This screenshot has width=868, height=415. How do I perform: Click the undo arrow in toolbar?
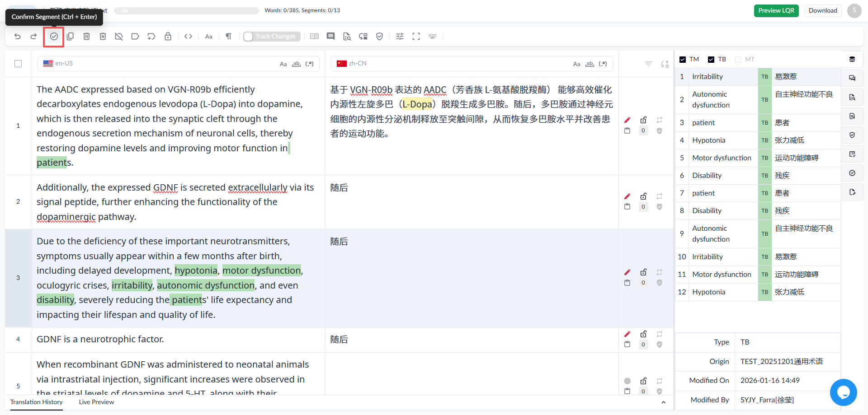coord(18,37)
